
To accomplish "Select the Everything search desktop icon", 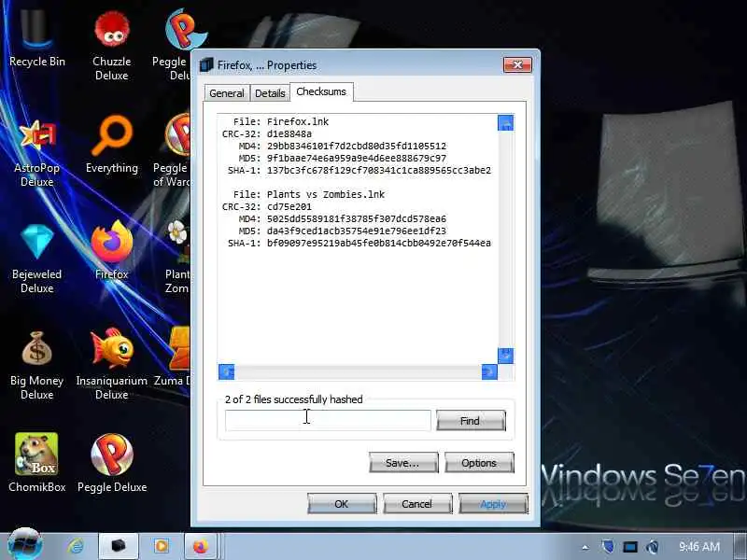I will [112, 145].
